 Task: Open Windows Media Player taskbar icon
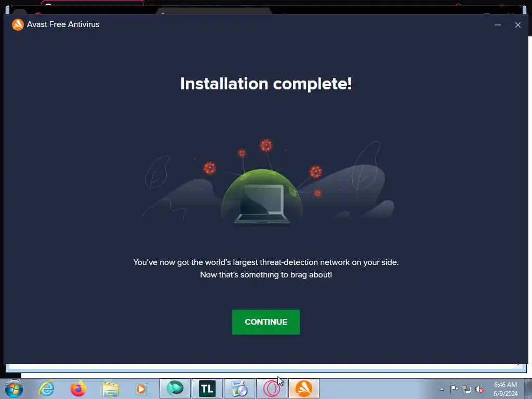point(142,389)
